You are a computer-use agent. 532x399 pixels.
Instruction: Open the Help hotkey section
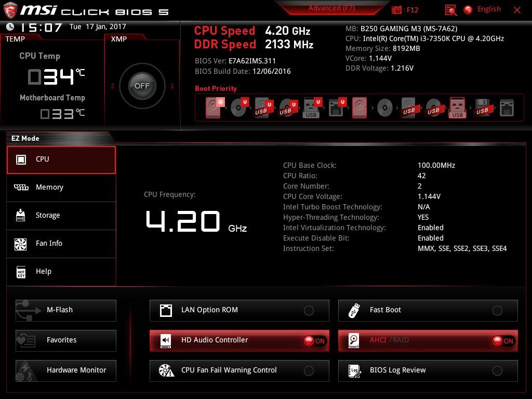(x=61, y=272)
